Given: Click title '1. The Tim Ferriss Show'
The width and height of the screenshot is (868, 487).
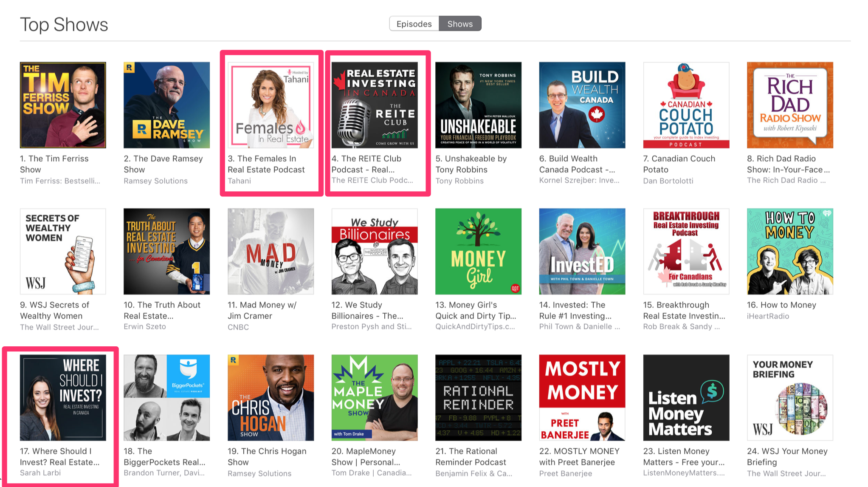Looking at the screenshot, I should (54, 164).
